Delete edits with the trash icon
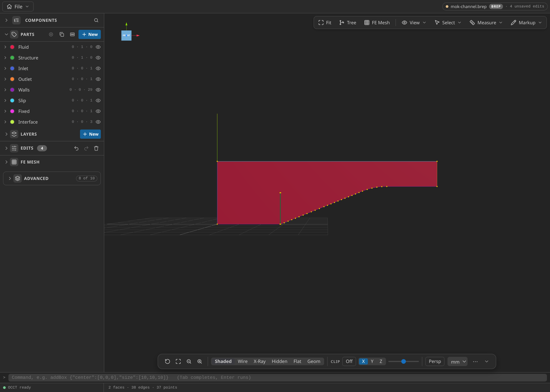The width and height of the screenshot is (550, 392). pos(96,148)
